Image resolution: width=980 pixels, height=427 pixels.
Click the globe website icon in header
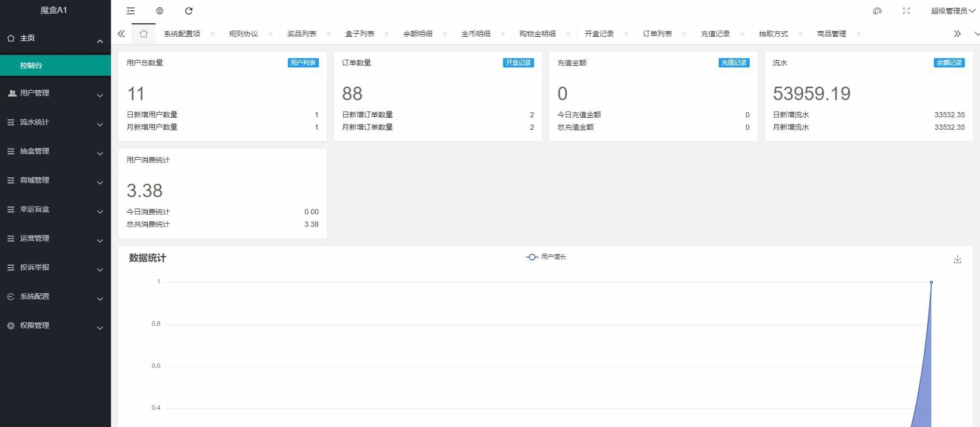tap(160, 11)
